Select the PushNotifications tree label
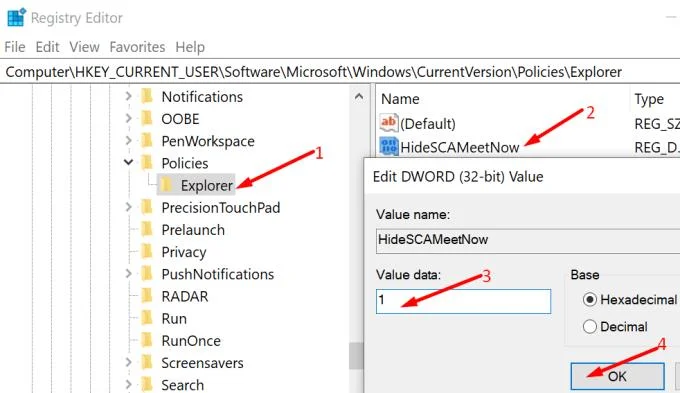This screenshot has width=680, height=393. (218, 274)
